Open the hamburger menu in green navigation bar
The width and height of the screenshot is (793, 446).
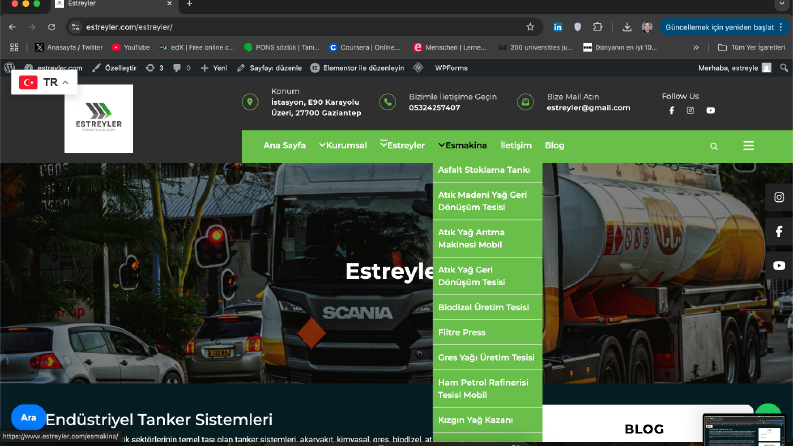tap(748, 146)
